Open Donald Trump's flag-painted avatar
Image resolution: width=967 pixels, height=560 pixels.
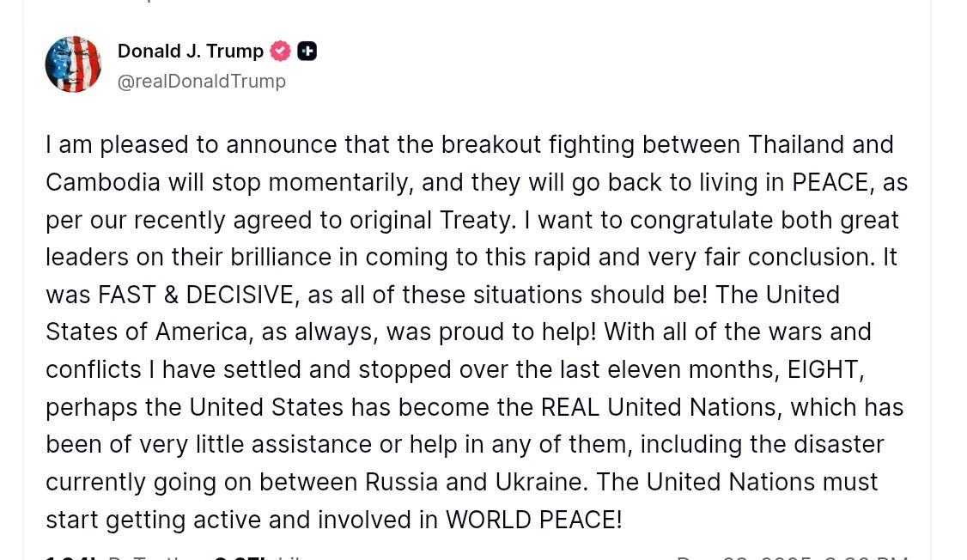pyautogui.click(x=73, y=64)
